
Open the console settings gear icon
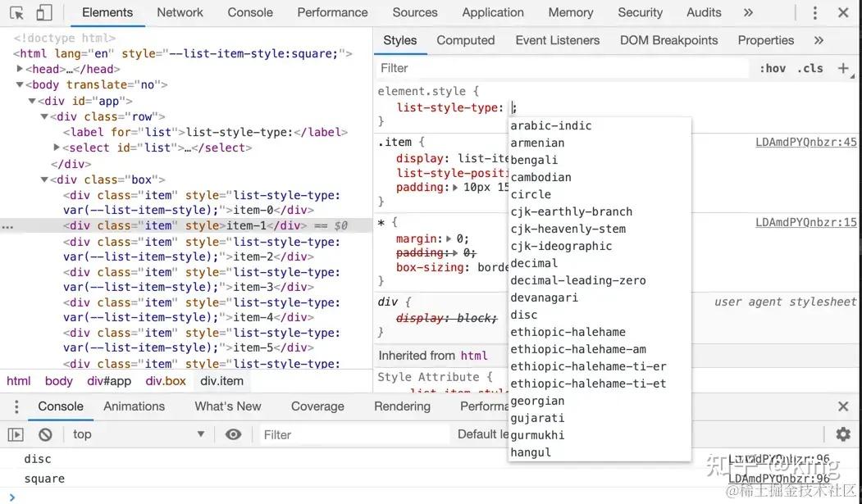click(x=843, y=434)
